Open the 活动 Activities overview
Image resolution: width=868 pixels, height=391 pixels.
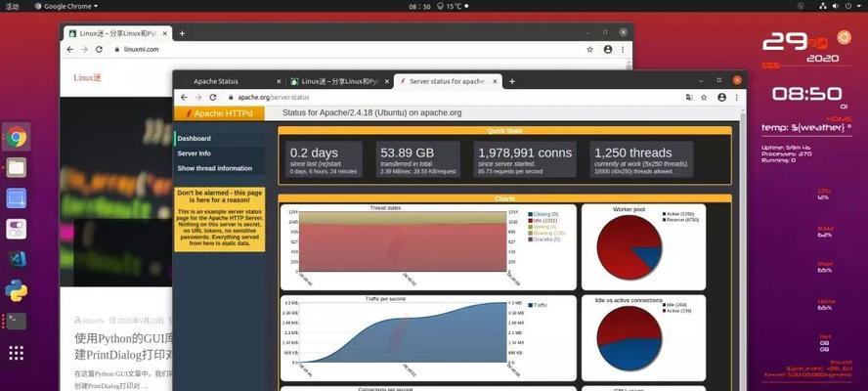(x=12, y=6)
